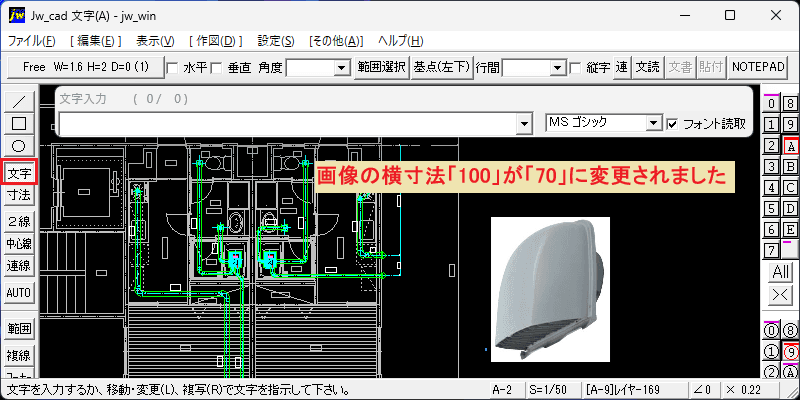Screen dimensions: 800x400
Task: Click the X button below All
Action: point(780,294)
